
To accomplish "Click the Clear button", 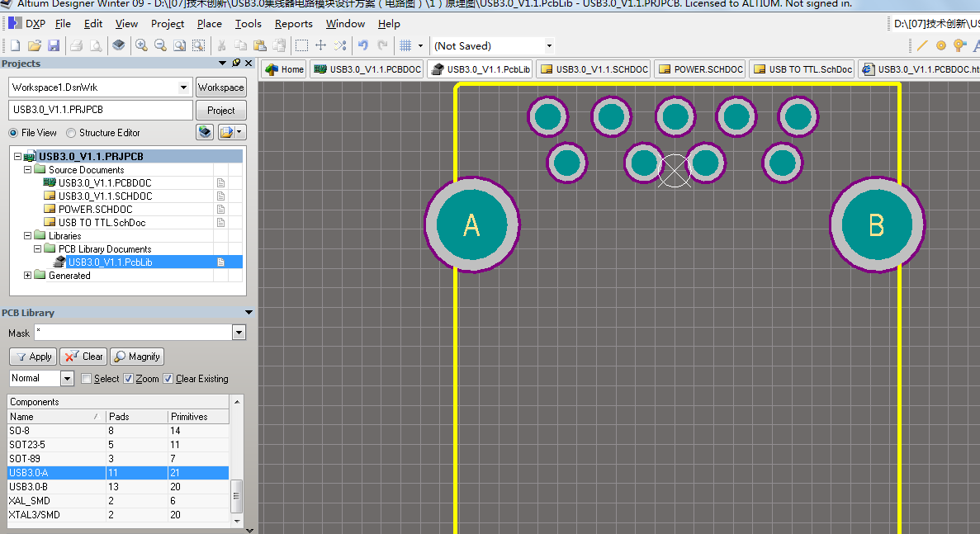I will click(83, 357).
